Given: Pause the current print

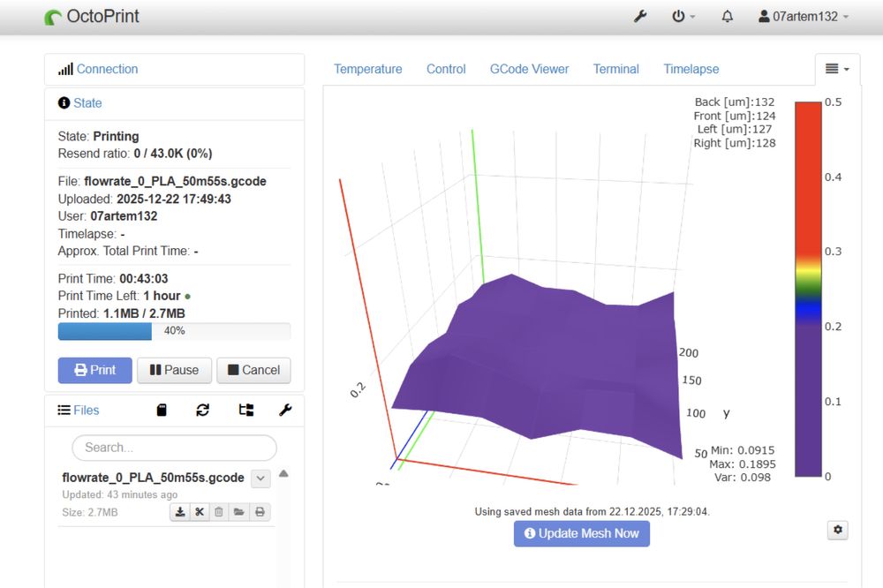Looking at the screenshot, I should coord(174,370).
